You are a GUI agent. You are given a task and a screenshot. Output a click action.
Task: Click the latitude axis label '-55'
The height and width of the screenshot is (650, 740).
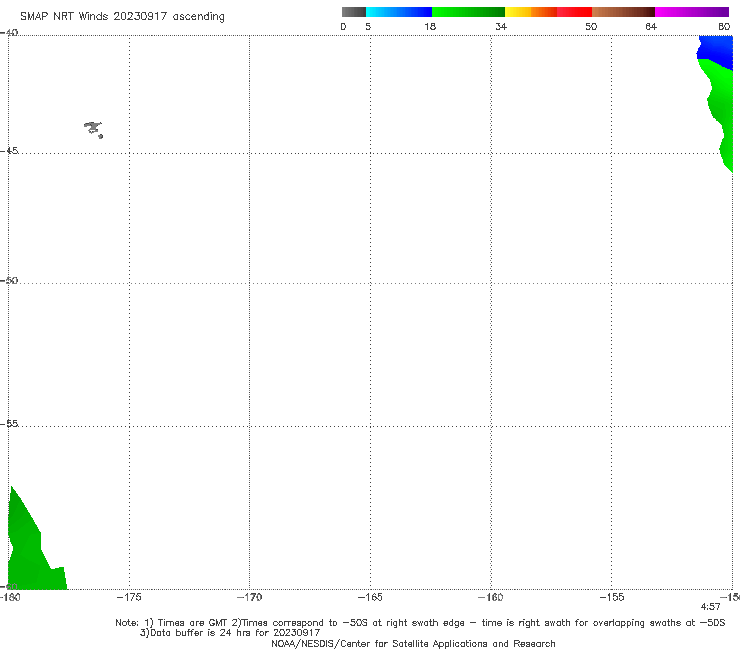[x=9, y=424]
